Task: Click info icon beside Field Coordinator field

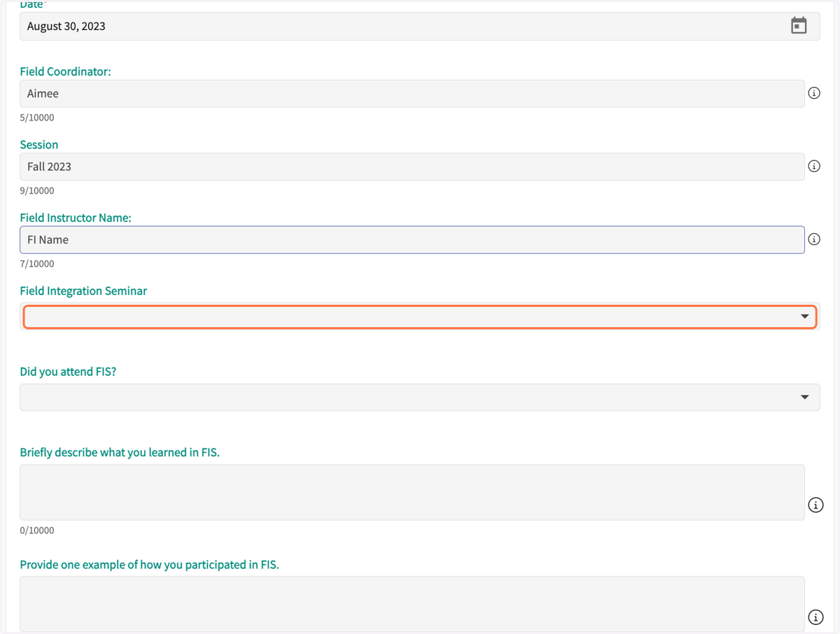Action: (814, 93)
